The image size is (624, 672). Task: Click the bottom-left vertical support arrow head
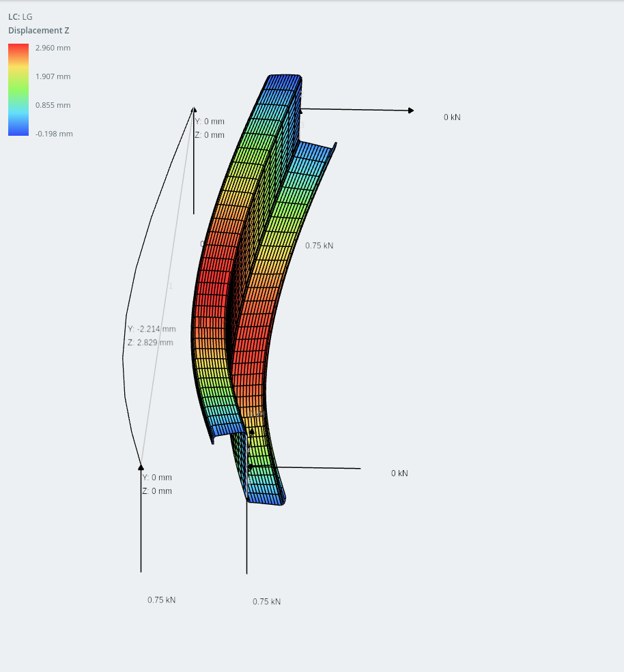click(141, 467)
